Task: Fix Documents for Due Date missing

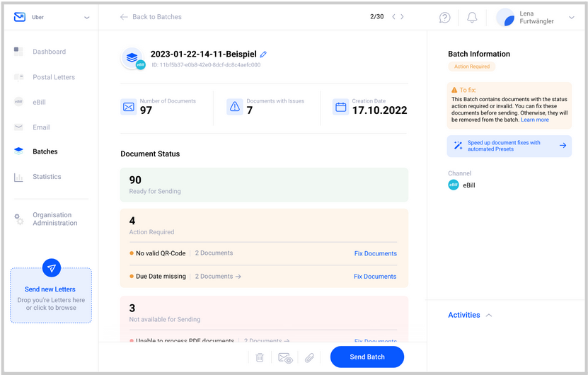Action: point(375,277)
